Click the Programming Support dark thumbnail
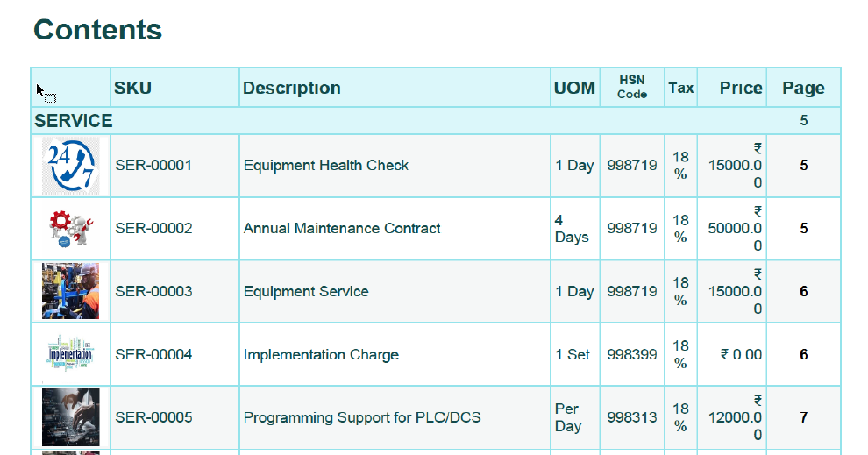The image size is (868, 455). pos(70,417)
